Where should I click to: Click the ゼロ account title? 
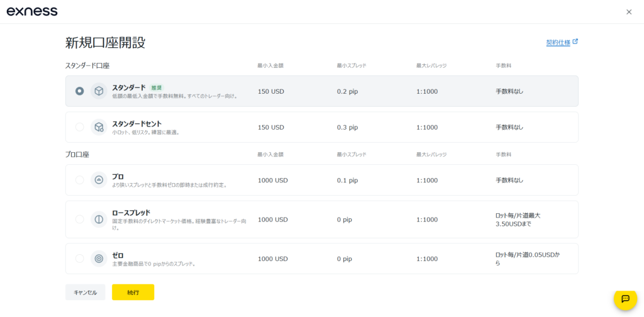click(x=118, y=255)
